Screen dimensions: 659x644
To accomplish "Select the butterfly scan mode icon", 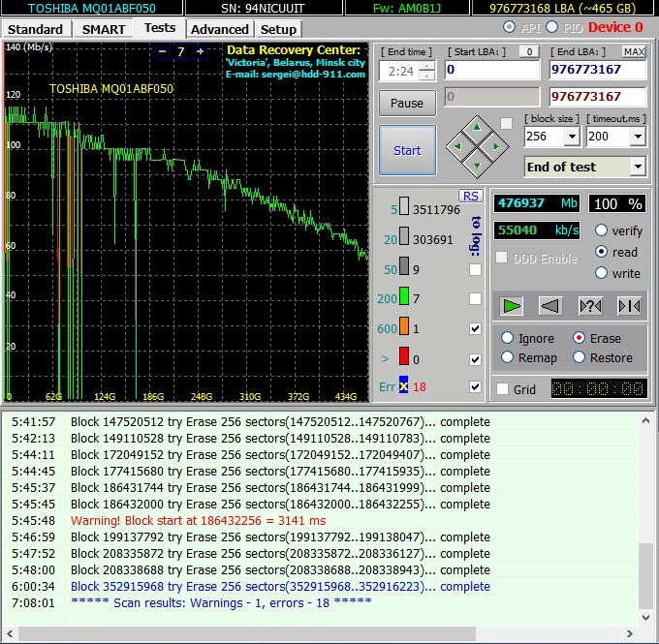I will point(629,306).
